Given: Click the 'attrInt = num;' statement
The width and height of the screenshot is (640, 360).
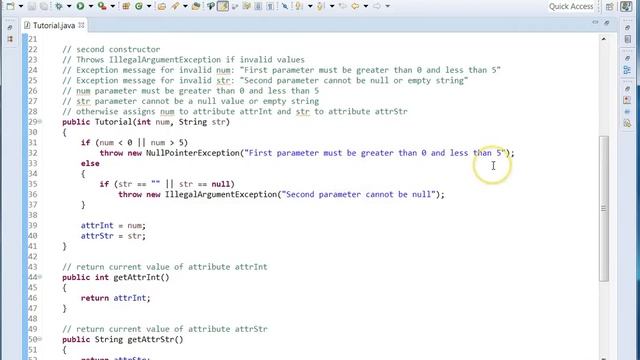Looking at the screenshot, I should pyautogui.click(x=113, y=225).
